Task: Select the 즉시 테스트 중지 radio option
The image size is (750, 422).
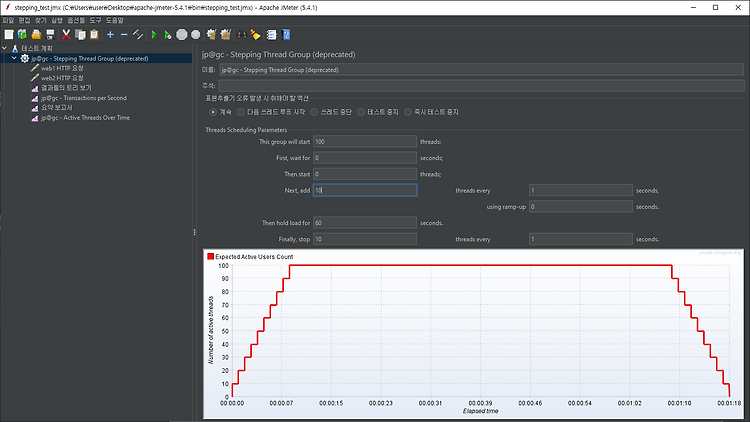Action: click(408, 112)
